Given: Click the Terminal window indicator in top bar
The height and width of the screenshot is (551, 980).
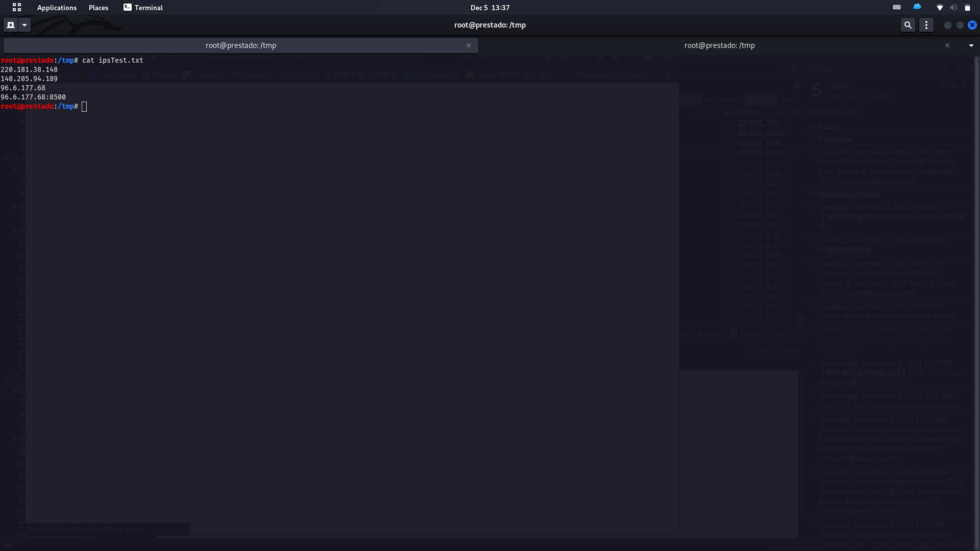Looking at the screenshot, I should [143, 8].
